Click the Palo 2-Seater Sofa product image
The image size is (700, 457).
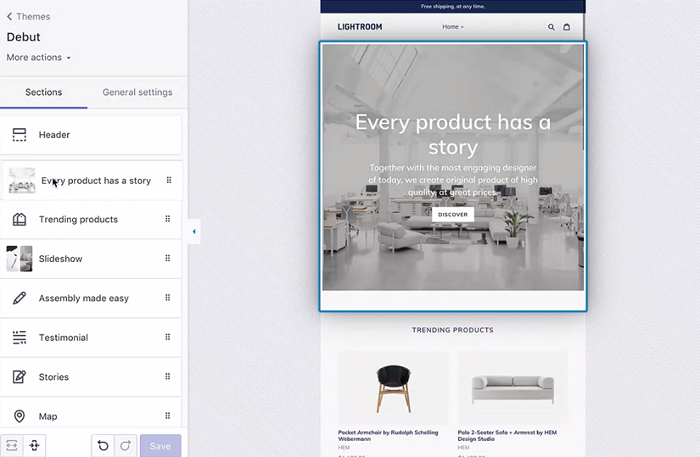click(x=513, y=388)
